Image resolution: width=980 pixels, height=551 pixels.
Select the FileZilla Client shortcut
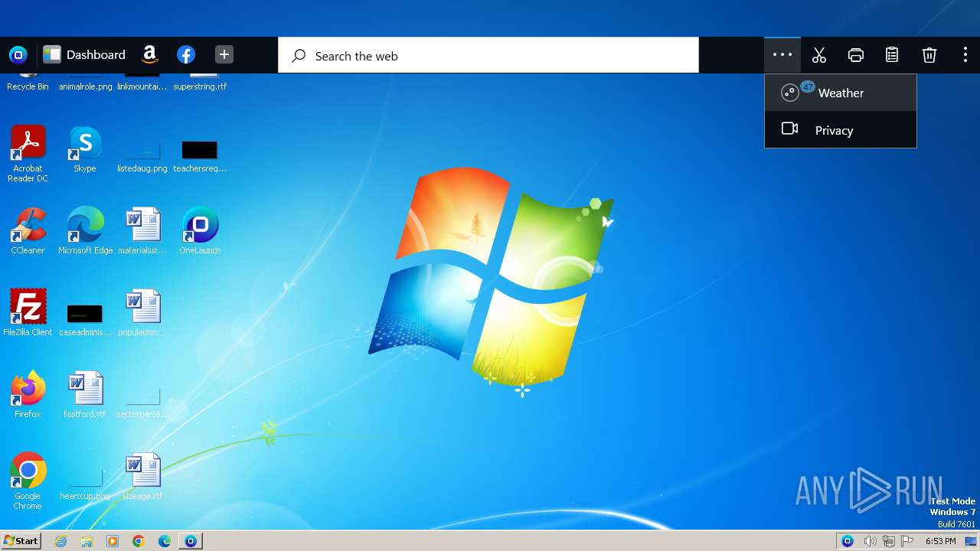[28, 312]
